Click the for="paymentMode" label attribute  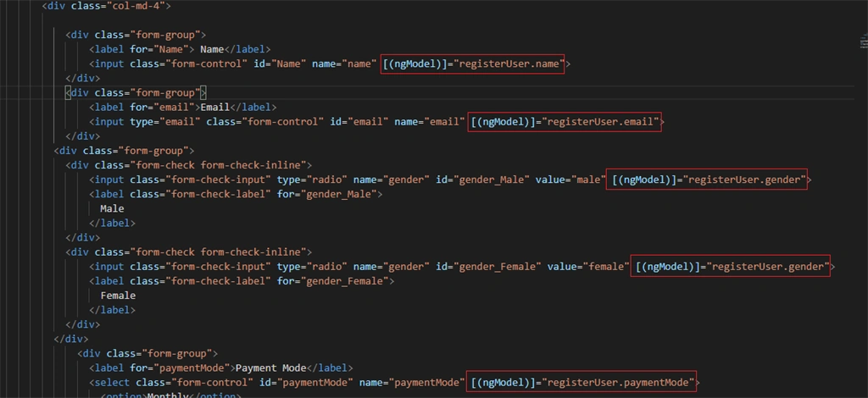tap(180, 368)
